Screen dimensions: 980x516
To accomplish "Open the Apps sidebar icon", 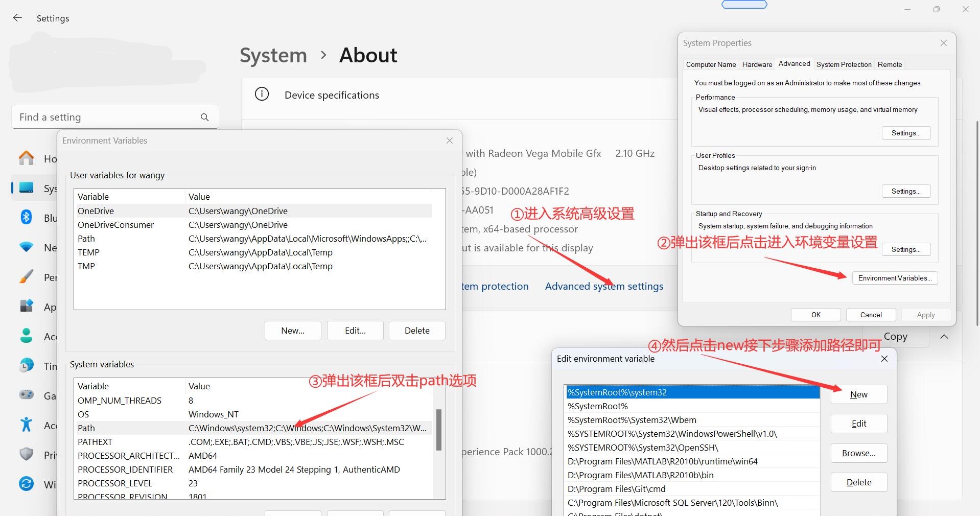I will [x=26, y=307].
